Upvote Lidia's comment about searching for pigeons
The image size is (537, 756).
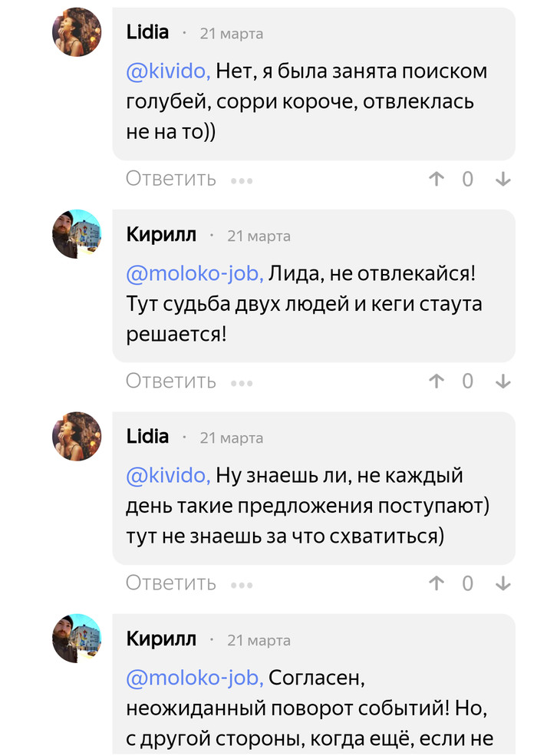437,180
